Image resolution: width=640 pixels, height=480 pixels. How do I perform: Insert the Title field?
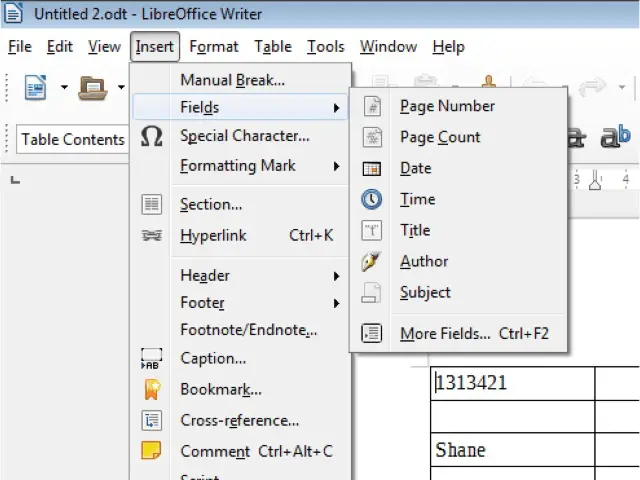click(459, 230)
